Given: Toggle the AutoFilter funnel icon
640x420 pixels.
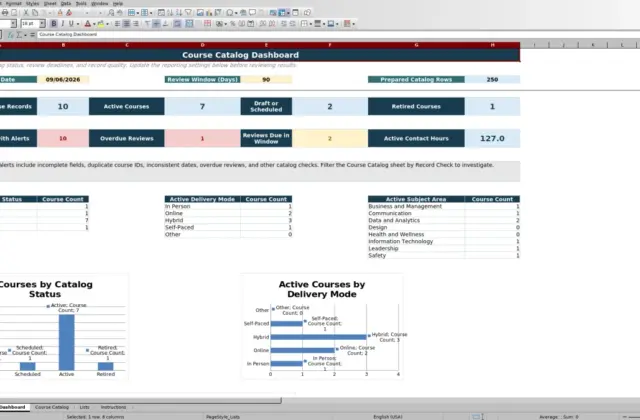Looking at the screenshot, I should click(x=188, y=13).
